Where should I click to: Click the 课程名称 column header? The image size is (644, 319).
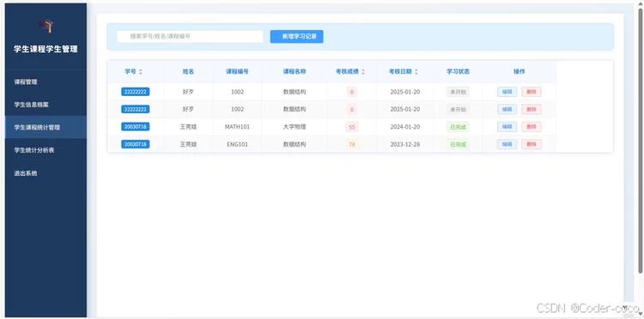click(x=294, y=72)
